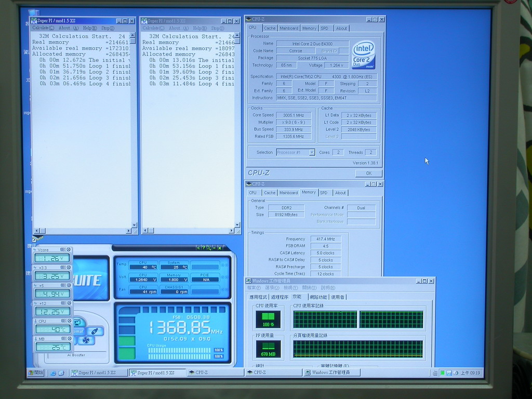532x399 pixels.
Task: Click AI Suite CPU temperature 40 °C readout
Action: point(144,267)
